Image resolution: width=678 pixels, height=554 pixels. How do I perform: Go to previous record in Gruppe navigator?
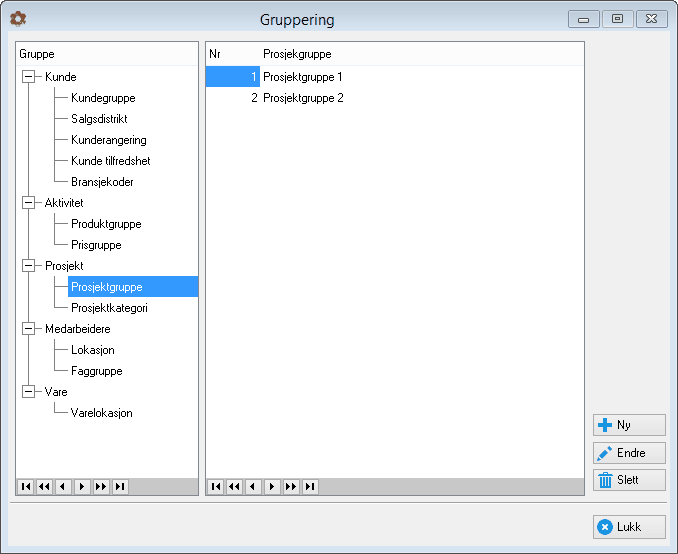63,487
